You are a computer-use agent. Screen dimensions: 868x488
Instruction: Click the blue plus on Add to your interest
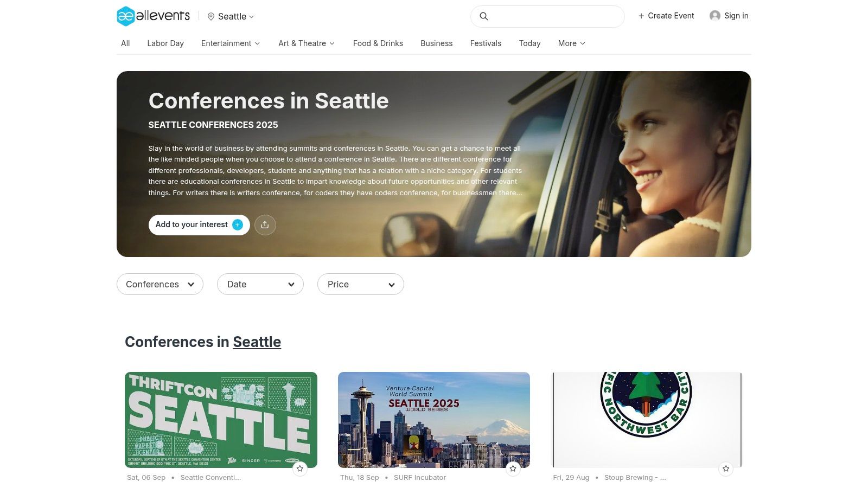tap(238, 224)
